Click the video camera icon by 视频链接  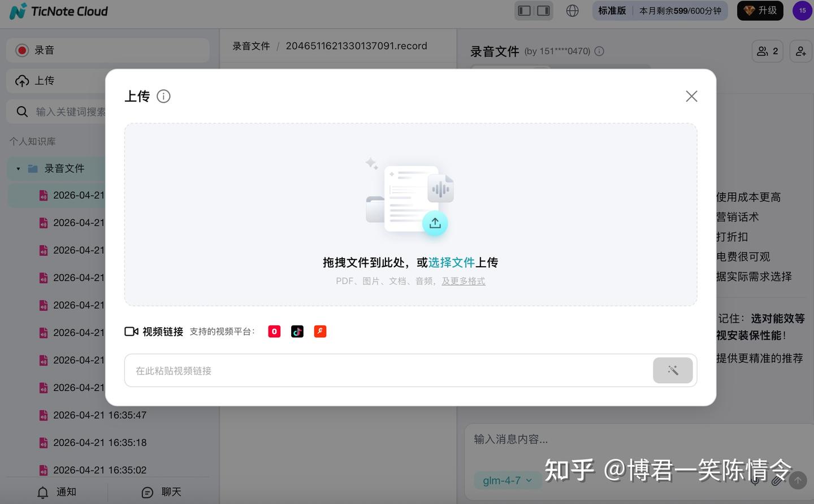tap(131, 332)
